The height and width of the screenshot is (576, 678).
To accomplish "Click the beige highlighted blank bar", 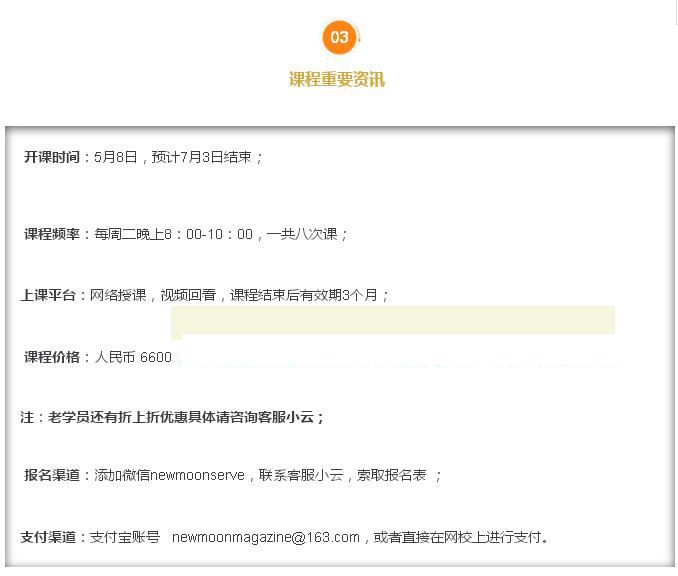I will click(x=393, y=321).
